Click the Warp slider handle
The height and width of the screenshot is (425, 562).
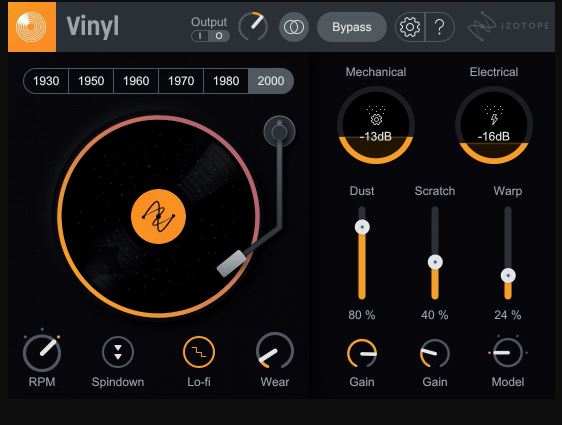508,276
